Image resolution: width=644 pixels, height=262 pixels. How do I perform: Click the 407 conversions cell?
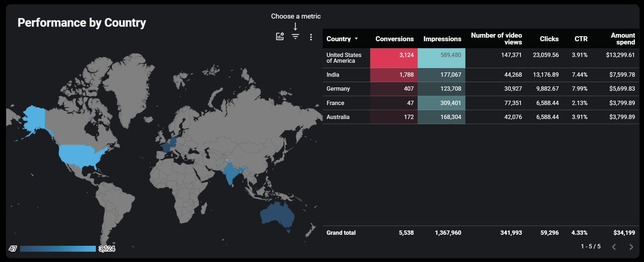(x=394, y=89)
